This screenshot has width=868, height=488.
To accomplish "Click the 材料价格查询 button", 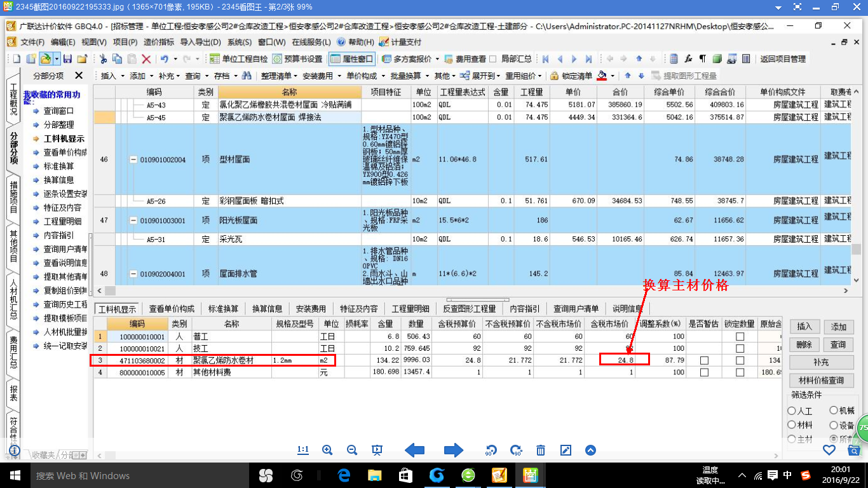I will [x=822, y=381].
